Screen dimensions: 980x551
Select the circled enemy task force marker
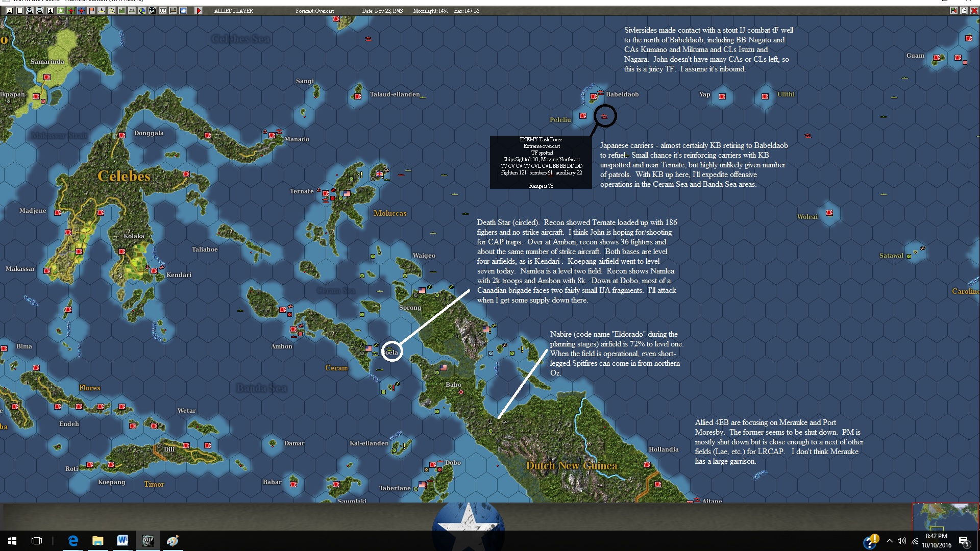point(604,116)
